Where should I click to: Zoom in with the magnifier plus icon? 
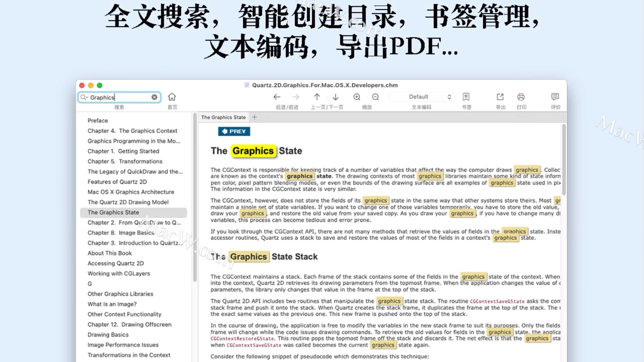[357, 97]
